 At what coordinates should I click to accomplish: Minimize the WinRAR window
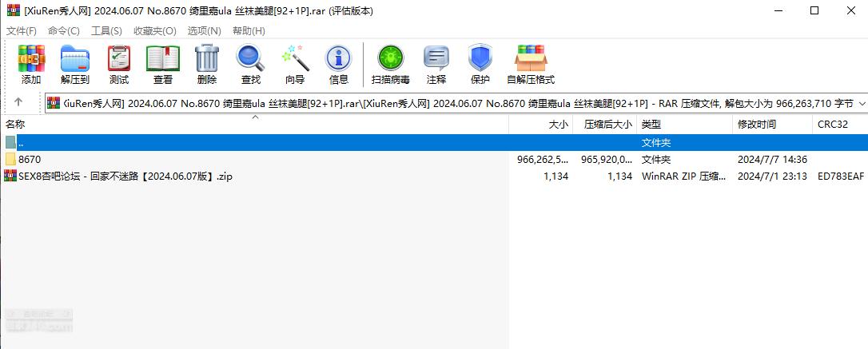click(x=779, y=10)
